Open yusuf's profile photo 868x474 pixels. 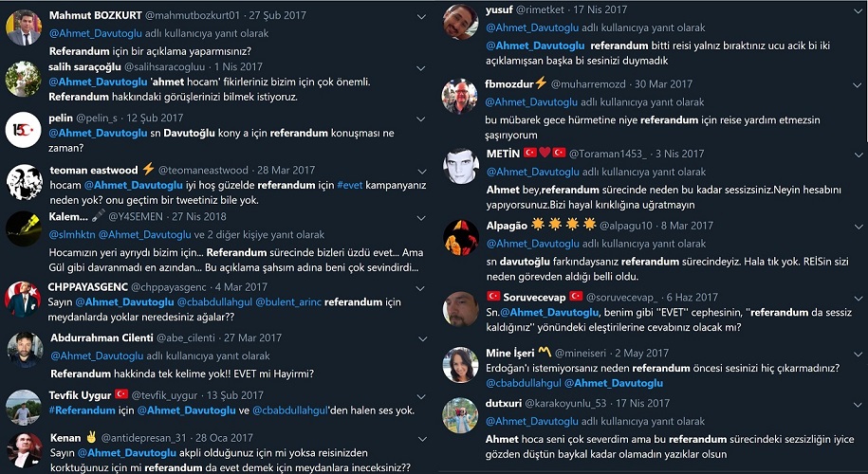pos(461,22)
